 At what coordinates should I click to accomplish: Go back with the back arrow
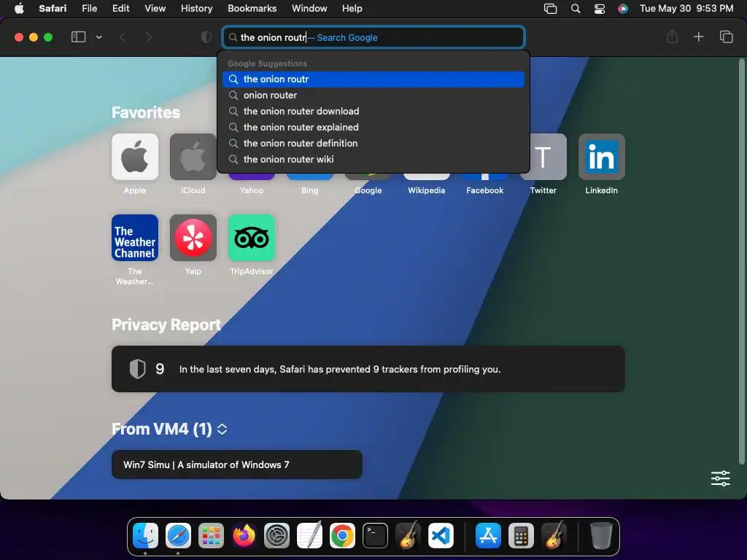pyautogui.click(x=123, y=37)
